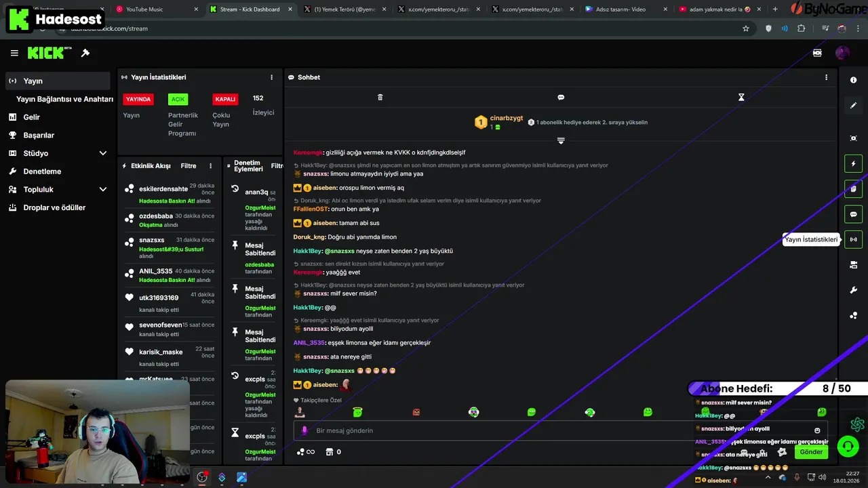This screenshot has width=868, height=488.
Task: Click the video layout icon below stats toggle
Action: coord(853,265)
